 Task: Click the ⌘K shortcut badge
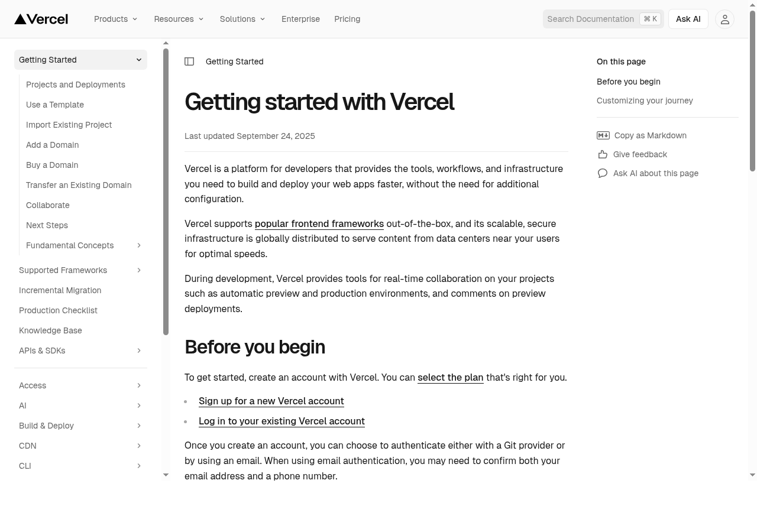649,18
